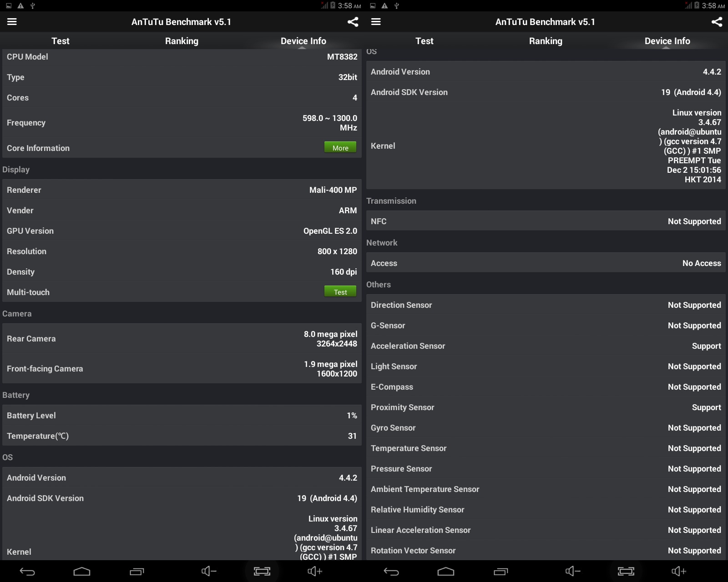728x582 pixels.
Task: Tap USB notification icon in right status bar
Action: (396, 5)
